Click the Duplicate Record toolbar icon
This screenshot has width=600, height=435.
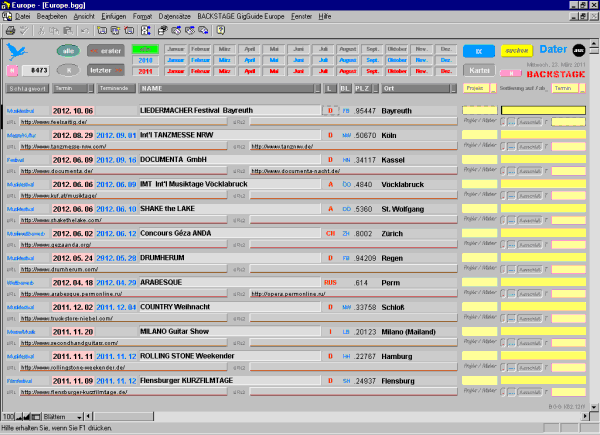[115, 30]
